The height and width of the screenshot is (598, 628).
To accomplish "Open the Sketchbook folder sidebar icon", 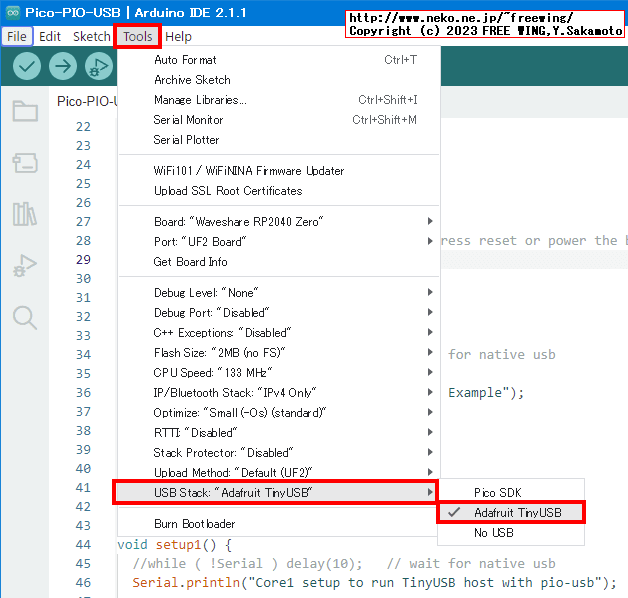I will coord(25,111).
